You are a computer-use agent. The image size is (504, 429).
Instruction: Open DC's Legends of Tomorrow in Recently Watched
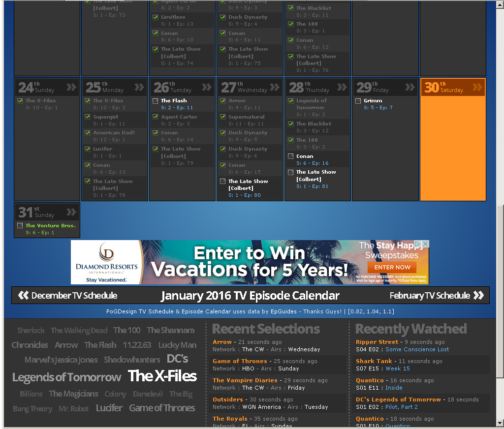(x=398, y=399)
